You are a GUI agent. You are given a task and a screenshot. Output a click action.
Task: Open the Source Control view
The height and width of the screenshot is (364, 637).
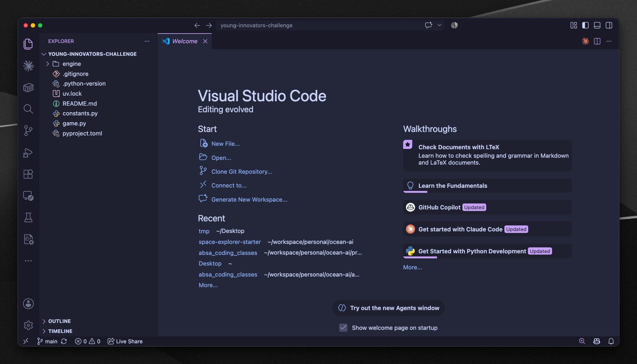[28, 131]
